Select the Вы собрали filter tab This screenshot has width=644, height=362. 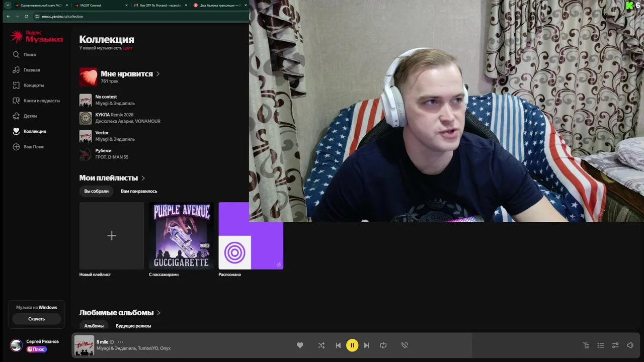click(x=96, y=191)
